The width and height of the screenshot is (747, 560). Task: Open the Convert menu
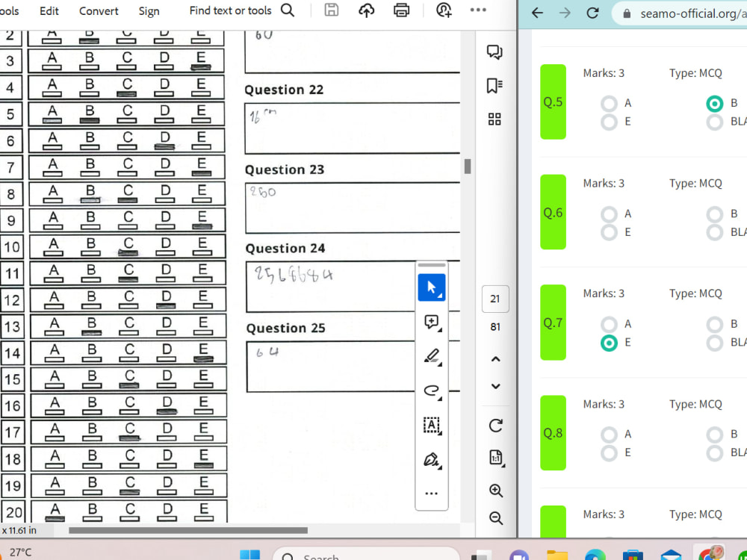click(99, 11)
